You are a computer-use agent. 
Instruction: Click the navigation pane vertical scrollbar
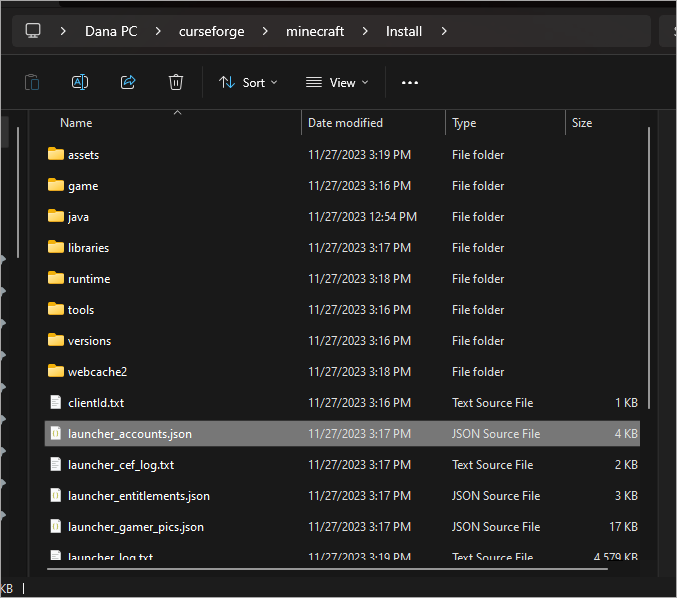18,192
